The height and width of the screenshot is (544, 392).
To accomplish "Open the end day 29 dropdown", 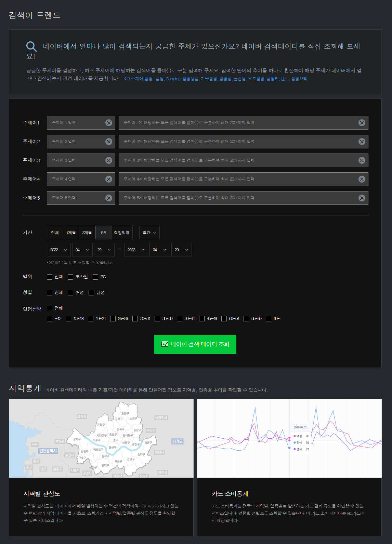I will click(x=182, y=250).
